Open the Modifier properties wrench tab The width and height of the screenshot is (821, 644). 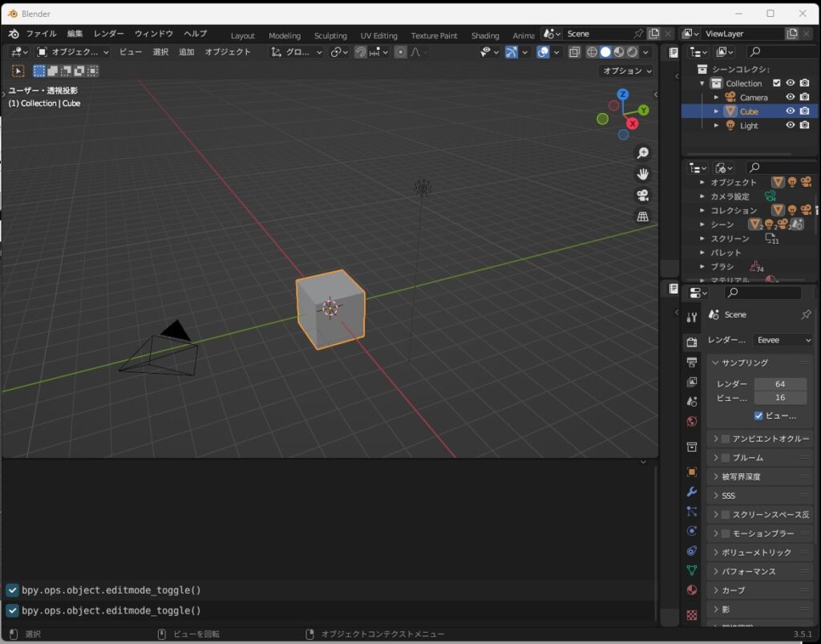[x=692, y=492]
